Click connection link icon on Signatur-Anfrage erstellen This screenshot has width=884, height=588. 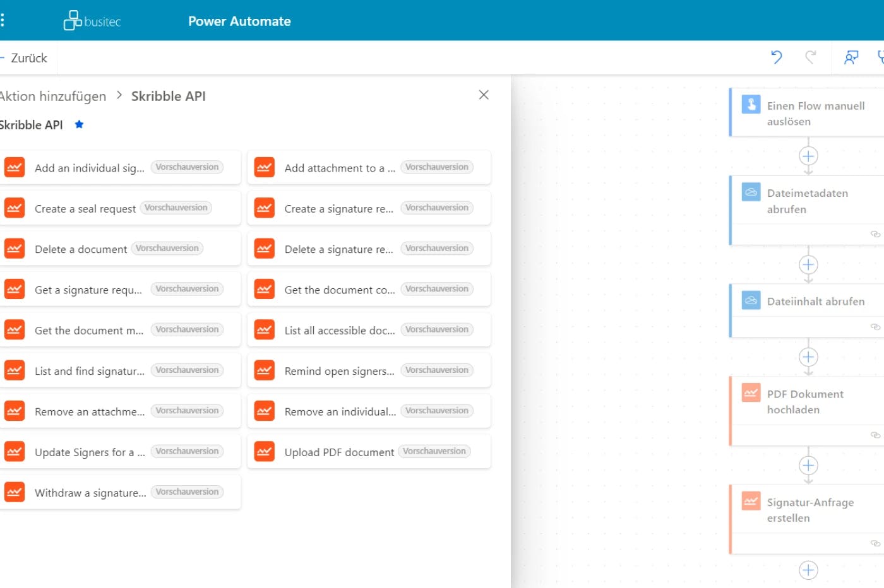coord(875,543)
